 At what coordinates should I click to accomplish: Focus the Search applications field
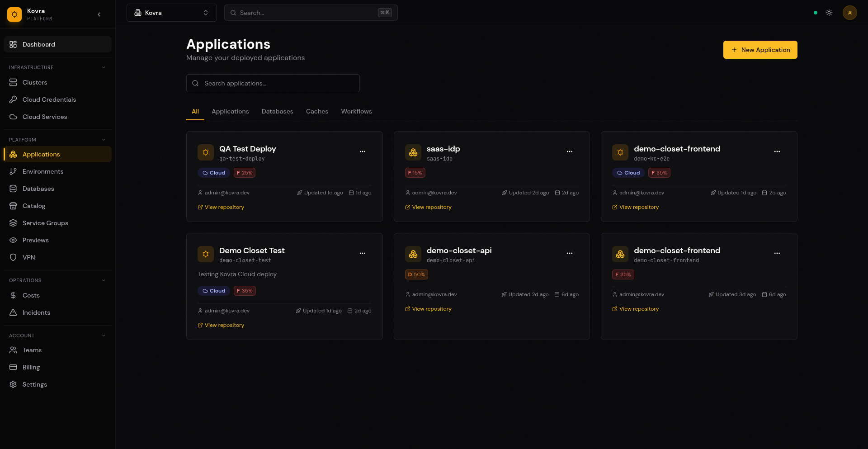point(273,83)
